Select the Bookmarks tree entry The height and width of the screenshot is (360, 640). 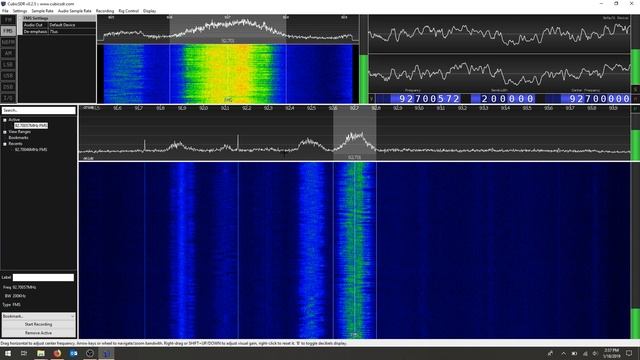18,138
